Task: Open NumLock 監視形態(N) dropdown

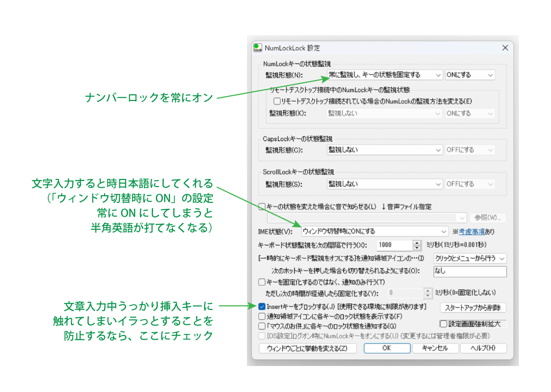Action: click(x=385, y=75)
